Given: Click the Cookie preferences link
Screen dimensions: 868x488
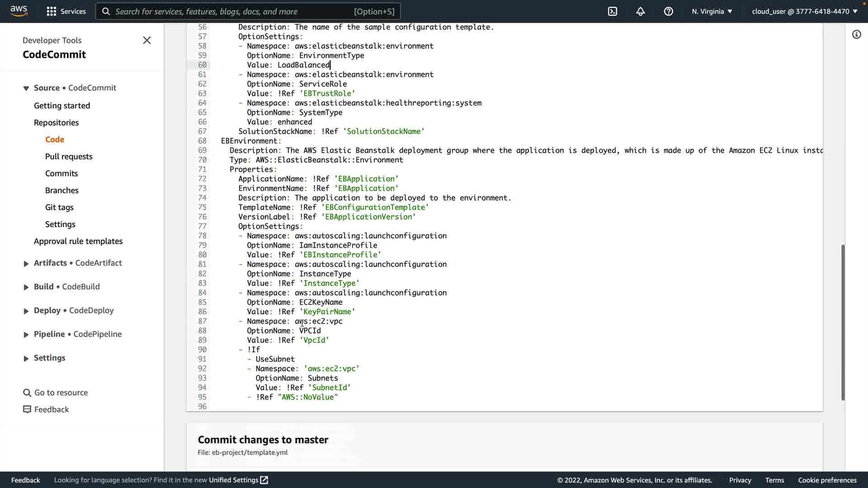Looking at the screenshot, I should pyautogui.click(x=827, y=480).
